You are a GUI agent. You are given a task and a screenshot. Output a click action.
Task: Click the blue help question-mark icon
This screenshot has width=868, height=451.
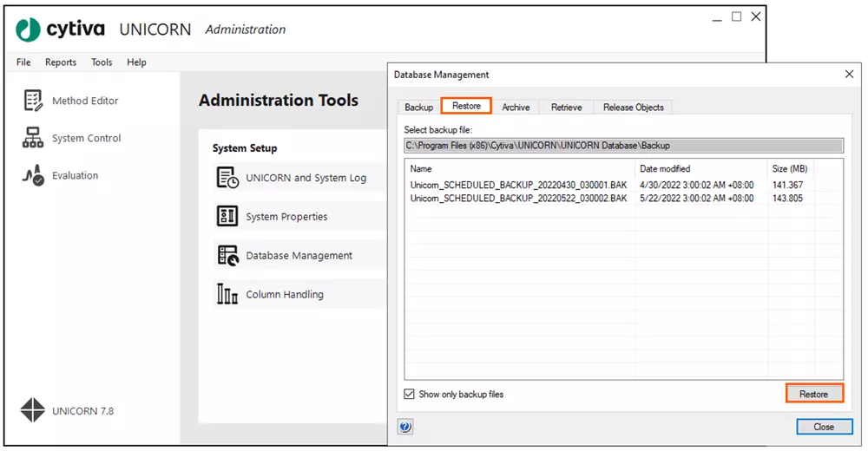(x=405, y=427)
